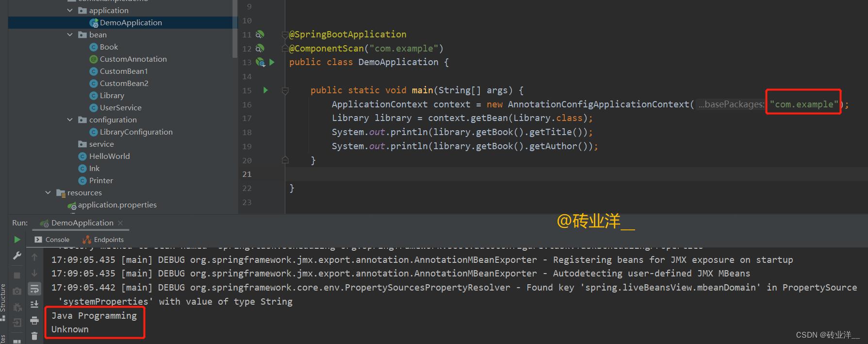The image size is (868, 344).
Task: Collapse the resources folder
Action: tap(48, 192)
